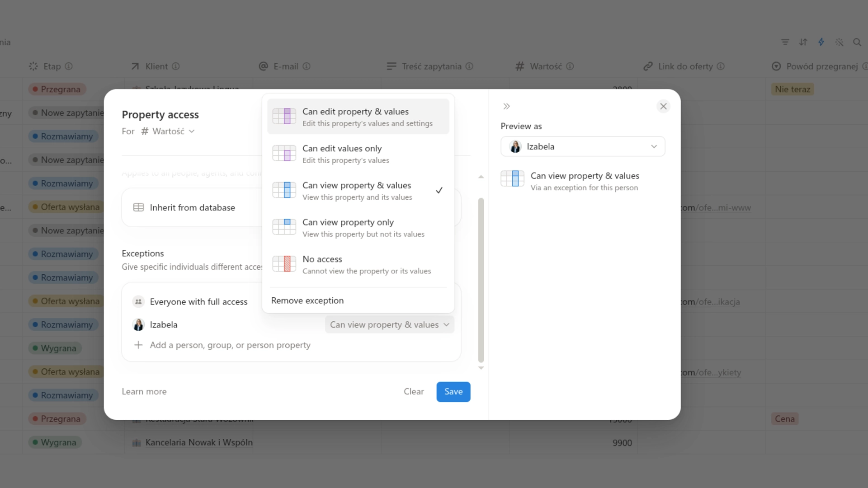Select No access option
Viewport: 868px width, 488px height.
pyautogui.click(x=358, y=264)
